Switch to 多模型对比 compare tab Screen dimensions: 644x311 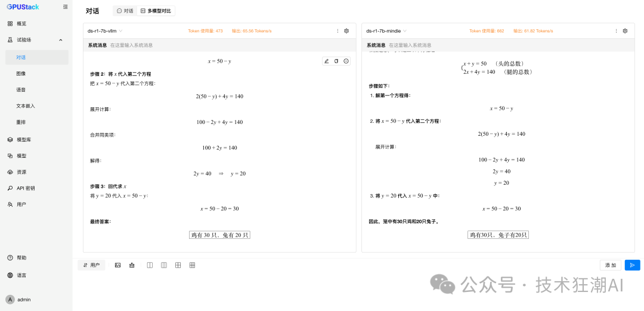156,11
